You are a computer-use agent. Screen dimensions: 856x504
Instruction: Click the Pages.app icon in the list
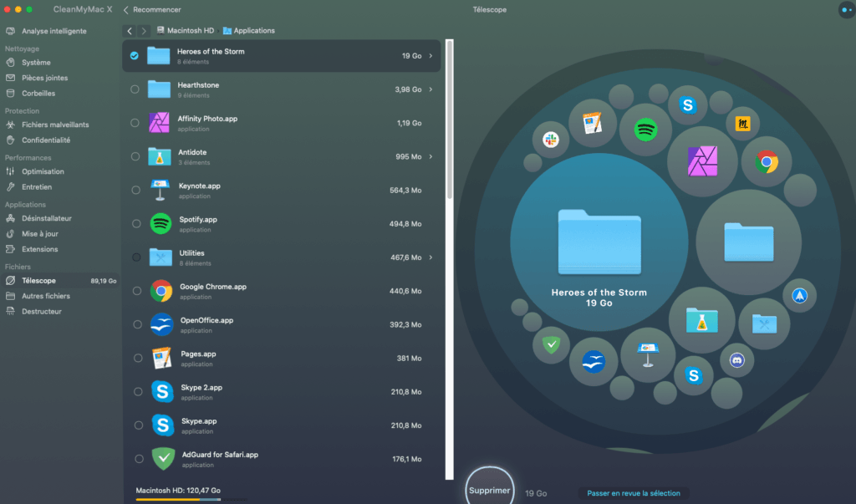pos(161,359)
